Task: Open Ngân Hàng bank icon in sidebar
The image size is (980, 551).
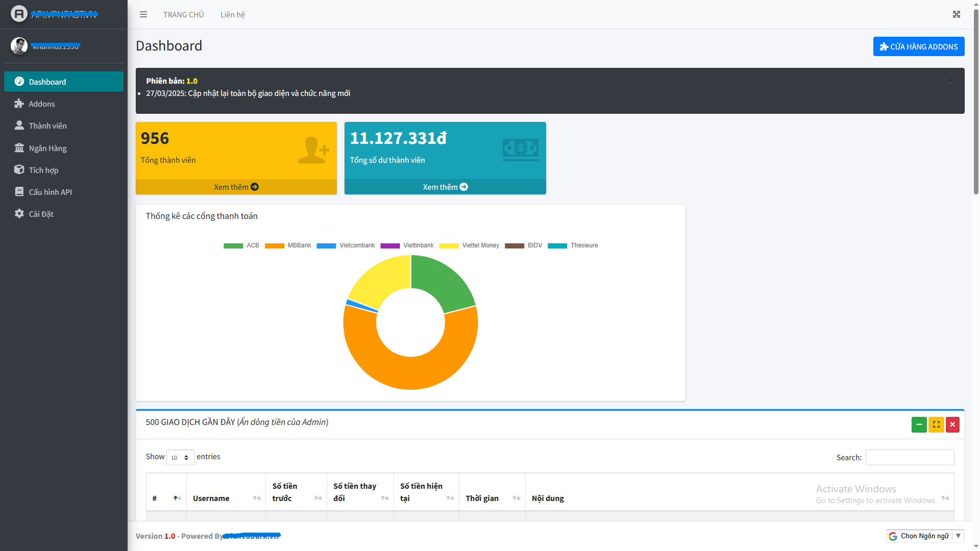Action: 19,148
